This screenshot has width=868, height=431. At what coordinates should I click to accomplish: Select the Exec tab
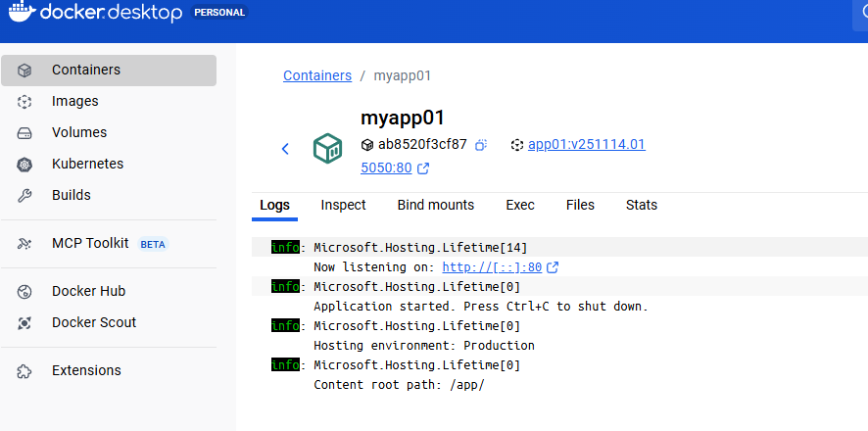(x=520, y=206)
